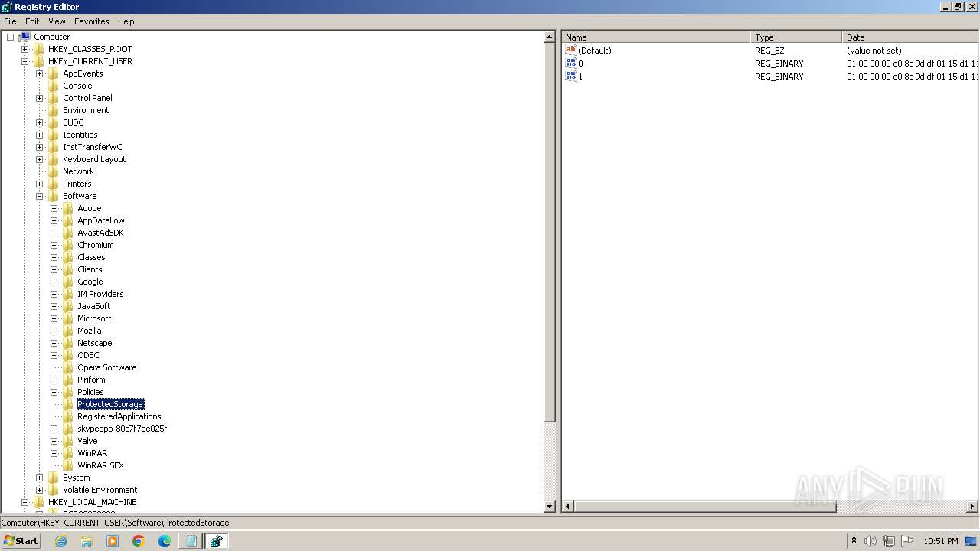Click the Network folder icon

tap(54, 171)
